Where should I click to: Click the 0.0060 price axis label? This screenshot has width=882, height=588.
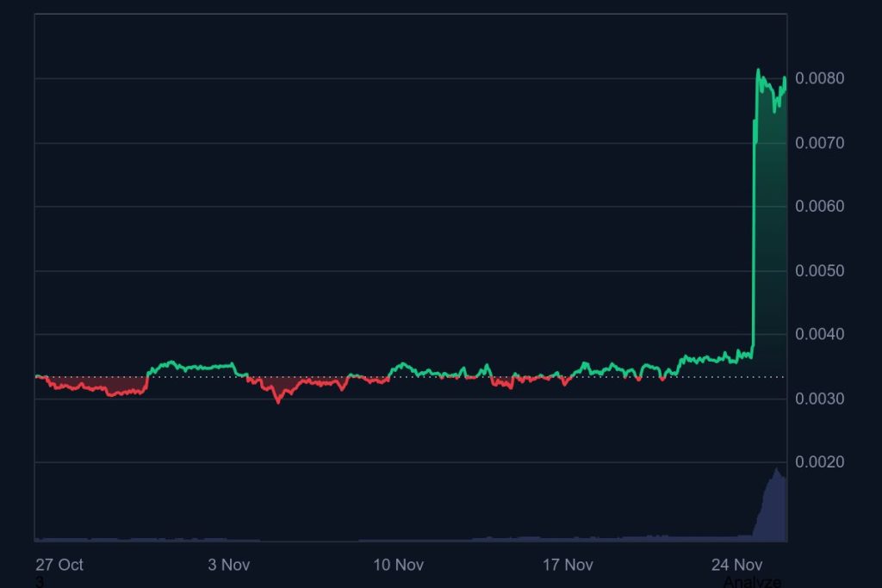click(x=820, y=207)
